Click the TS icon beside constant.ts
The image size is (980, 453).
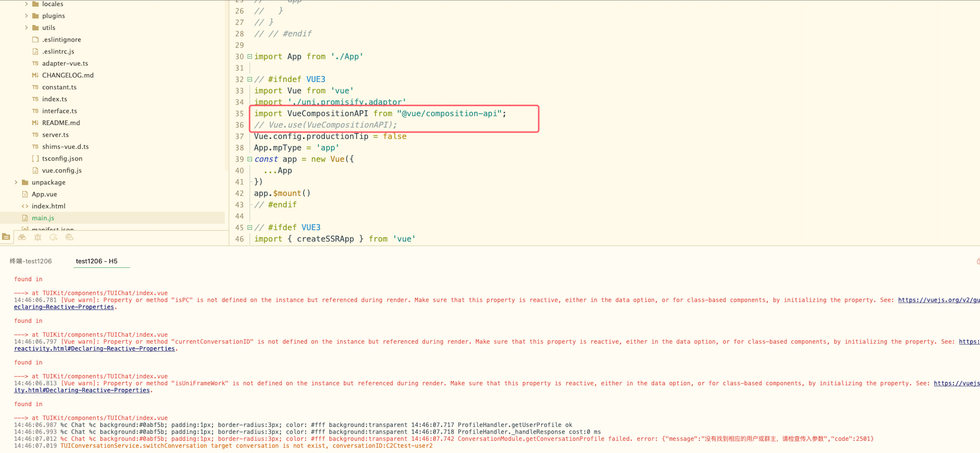[35, 87]
